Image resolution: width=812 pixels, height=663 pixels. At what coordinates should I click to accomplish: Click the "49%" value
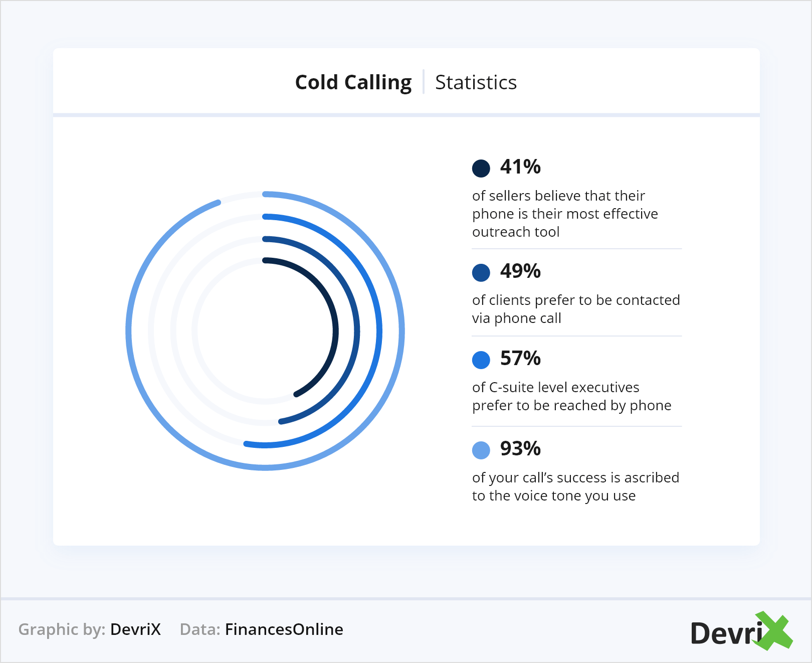point(520,271)
